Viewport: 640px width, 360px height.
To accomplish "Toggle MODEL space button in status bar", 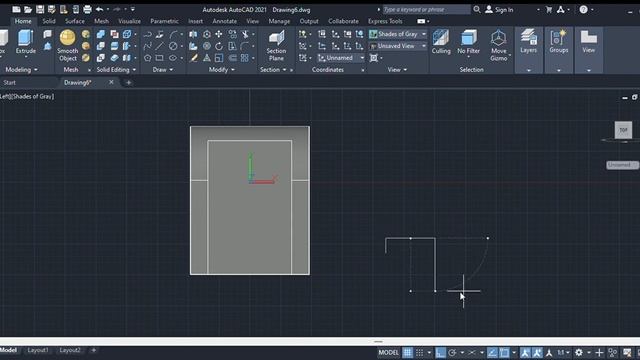I will click(x=388, y=352).
